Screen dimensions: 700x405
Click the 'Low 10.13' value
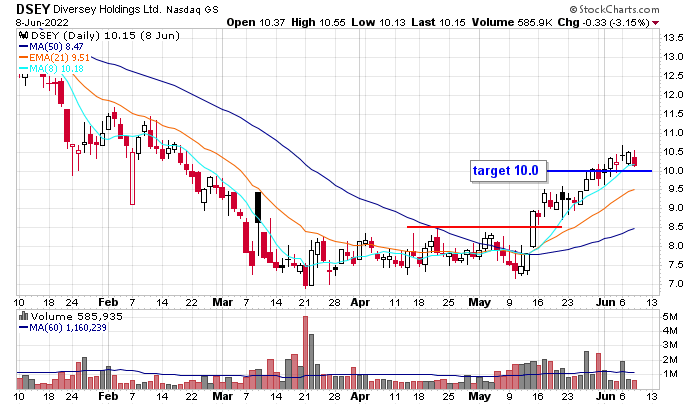[x=378, y=22]
